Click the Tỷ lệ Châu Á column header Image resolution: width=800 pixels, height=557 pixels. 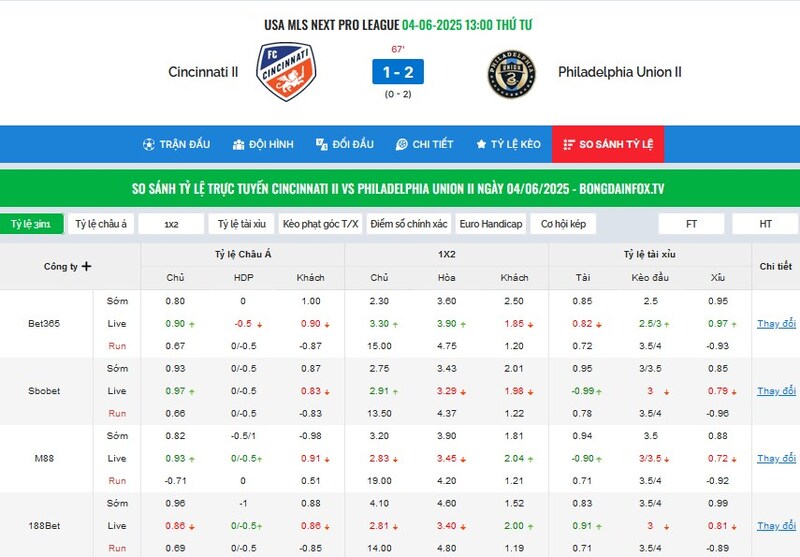(243, 254)
